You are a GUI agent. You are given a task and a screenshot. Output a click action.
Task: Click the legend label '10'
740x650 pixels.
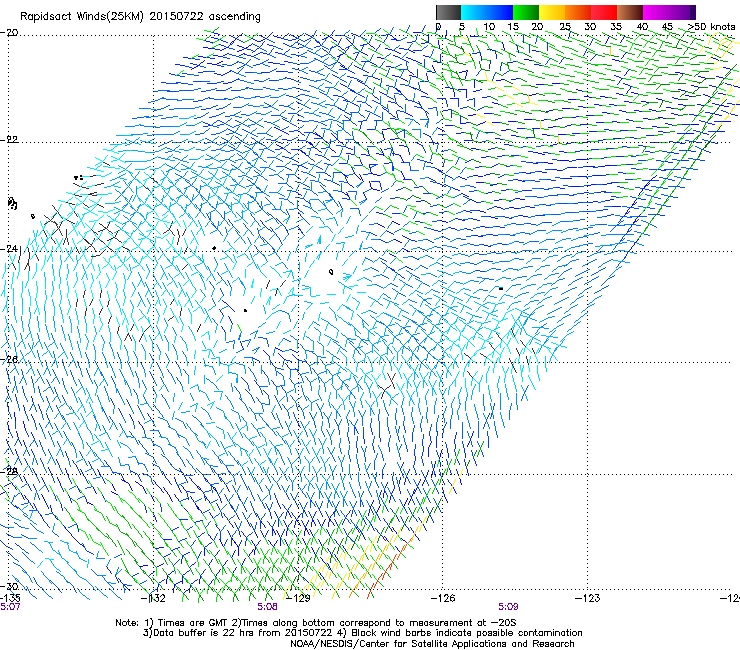[x=489, y=27]
